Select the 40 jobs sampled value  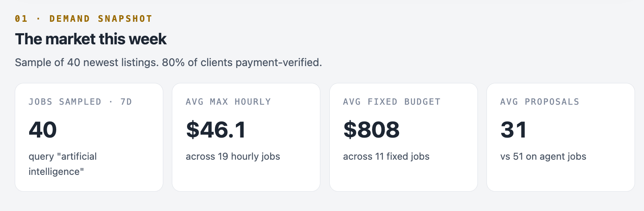click(43, 130)
